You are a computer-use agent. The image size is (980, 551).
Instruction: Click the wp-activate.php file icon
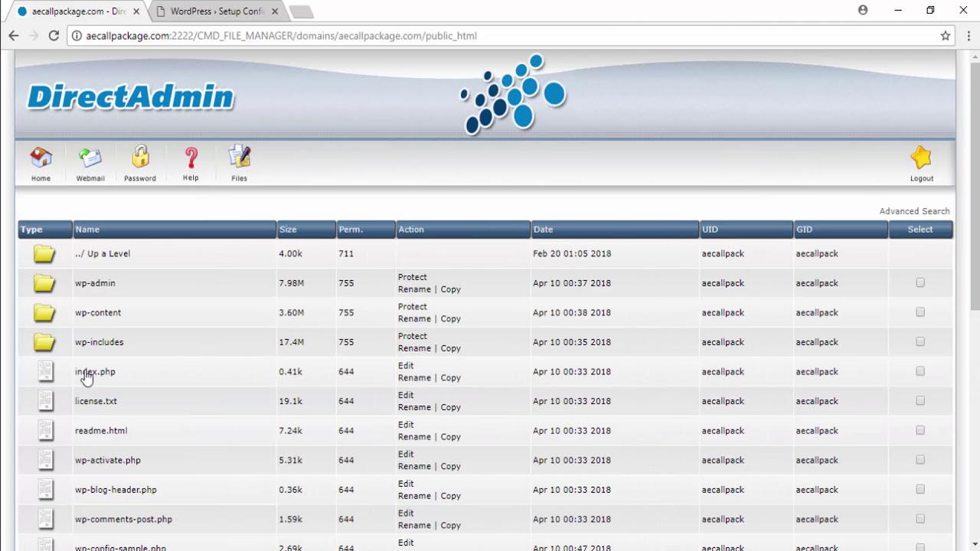tap(46, 460)
